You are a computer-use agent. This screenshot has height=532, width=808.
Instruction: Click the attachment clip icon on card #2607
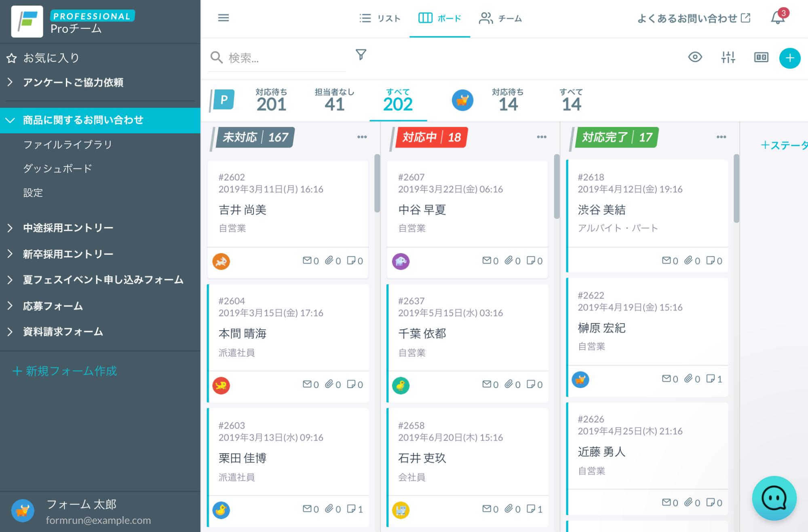pos(508,260)
